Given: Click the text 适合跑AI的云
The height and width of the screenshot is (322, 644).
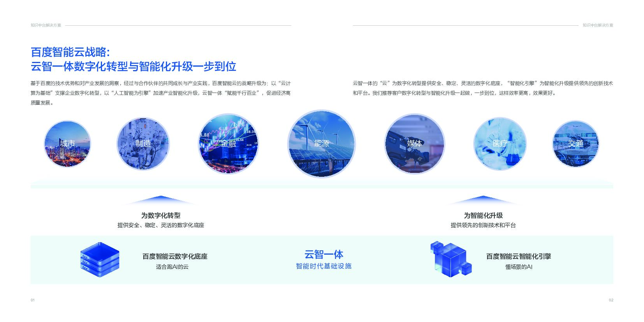Looking at the screenshot, I should [x=172, y=267].
